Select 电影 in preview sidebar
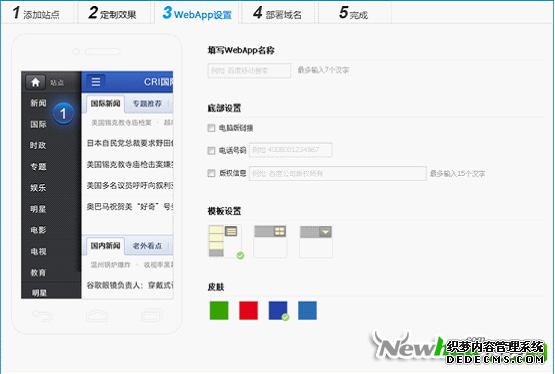This screenshot has width=555, height=374. click(38, 230)
